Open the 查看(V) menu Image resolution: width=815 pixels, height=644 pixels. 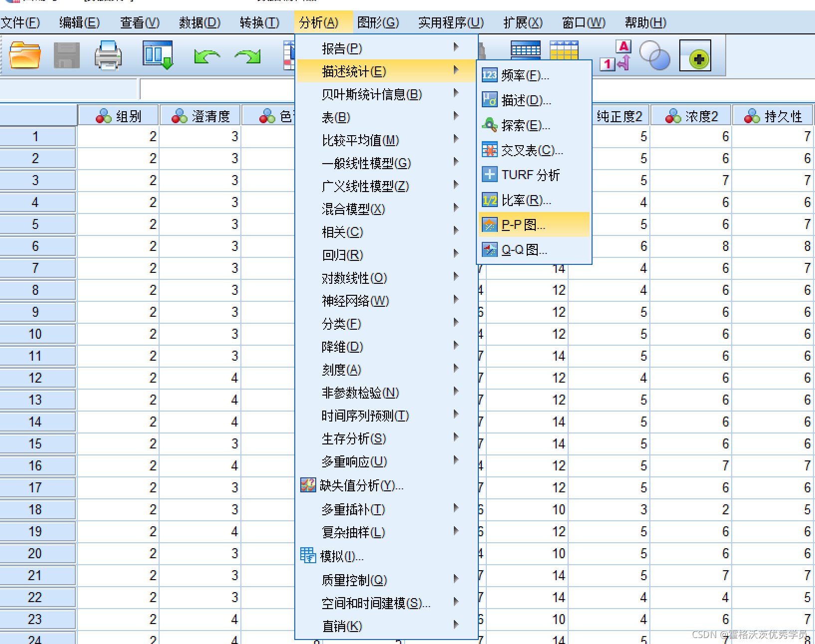(140, 23)
